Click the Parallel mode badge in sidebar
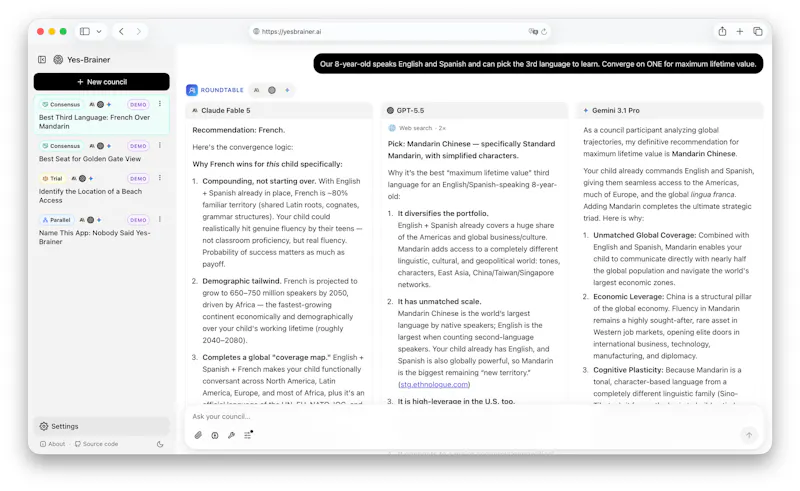 pyautogui.click(x=57, y=220)
